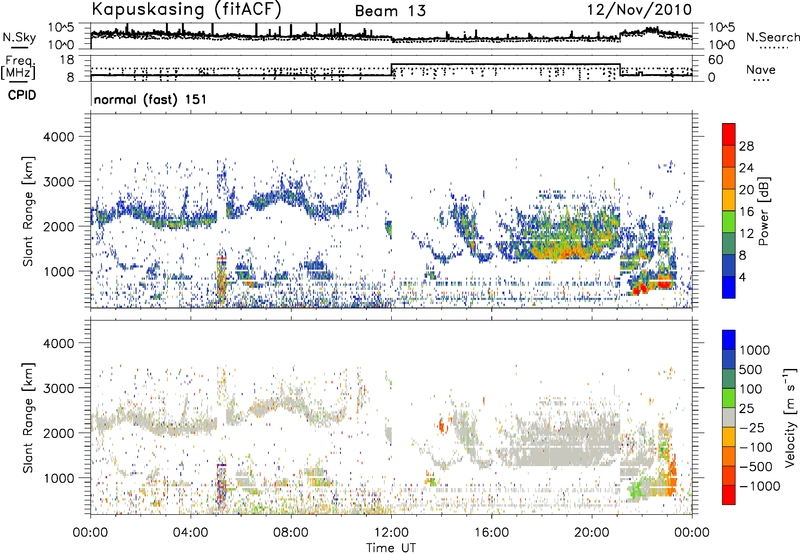Click the 08:00 time tick label
This screenshot has width=800, height=554.
pyautogui.click(x=291, y=533)
